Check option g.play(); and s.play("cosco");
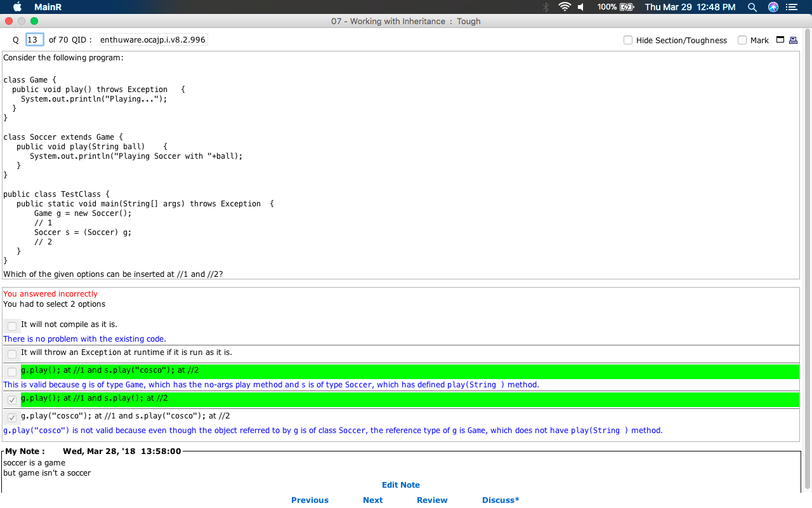This screenshot has width=812, height=508. (x=12, y=372)
